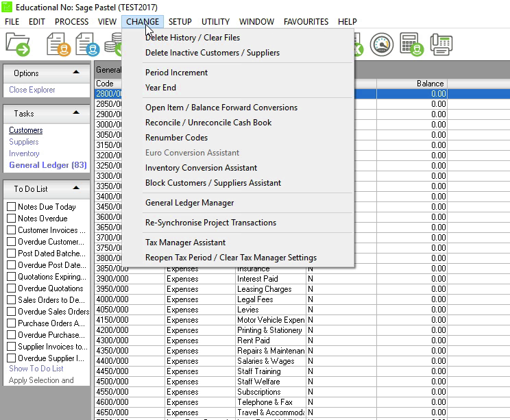
Task: Select Year End from Change menu
Action: 160,88
